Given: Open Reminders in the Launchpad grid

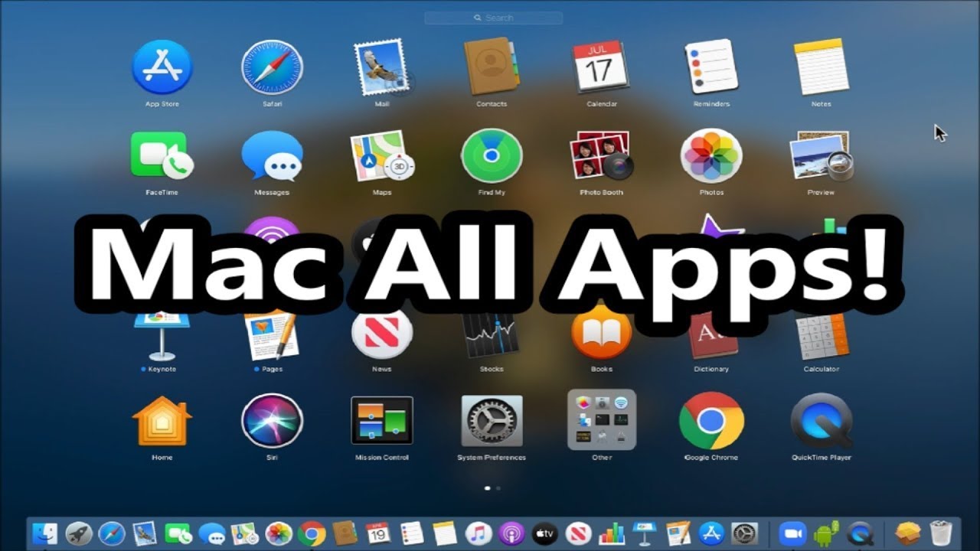Looking at the screenshot, I should click(711, 67).
